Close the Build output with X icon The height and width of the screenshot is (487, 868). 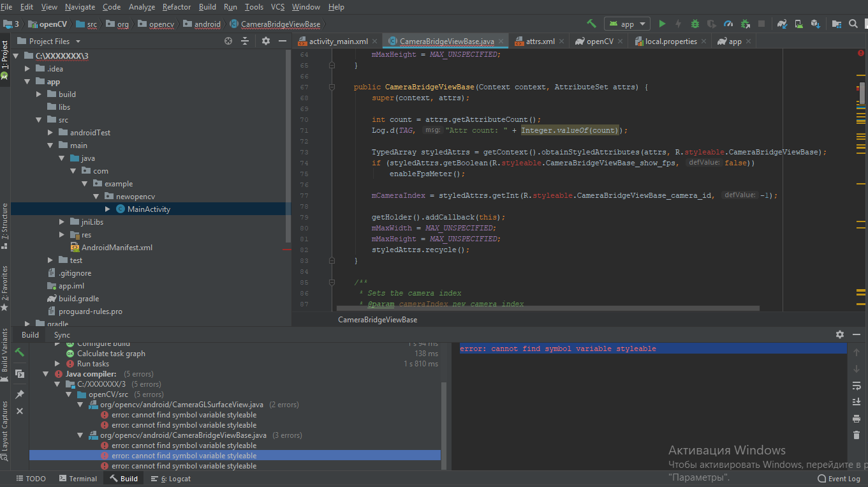pyautogui.click(x=20, y=411)
